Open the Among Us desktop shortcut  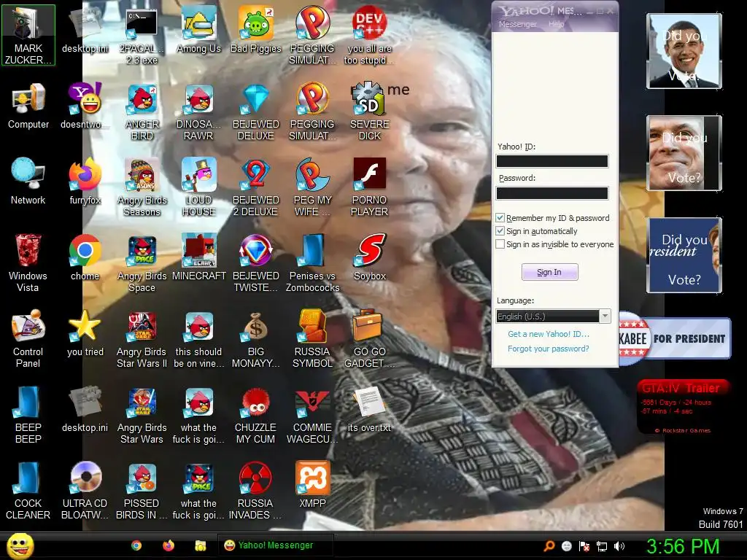pyautogui.click(x=198, y=31)
